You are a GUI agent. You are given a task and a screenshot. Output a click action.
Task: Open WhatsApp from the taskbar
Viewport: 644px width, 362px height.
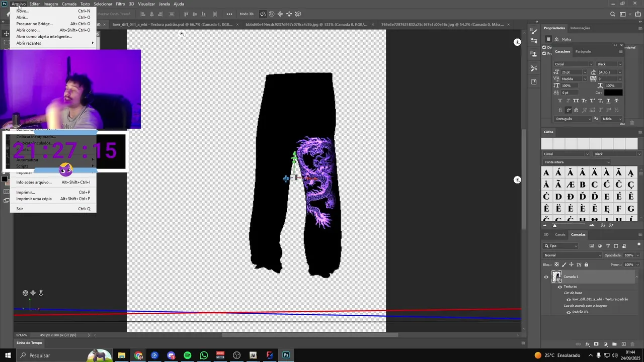tap(204, 355)
